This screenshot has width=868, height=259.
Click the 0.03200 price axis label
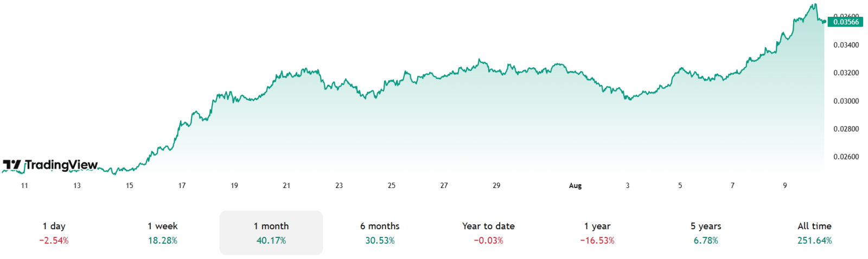click(x=846, y=73)
